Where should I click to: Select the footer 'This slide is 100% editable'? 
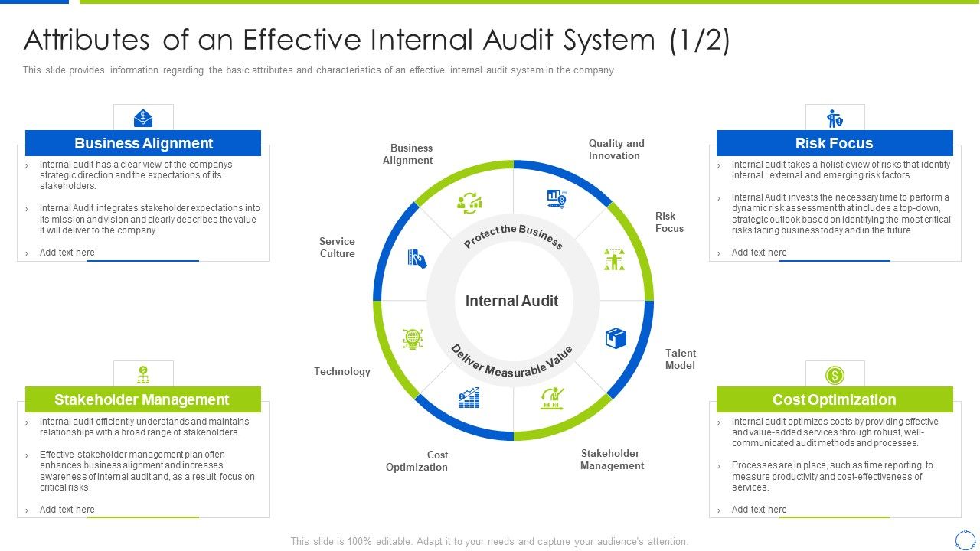(x=489, y=541)
